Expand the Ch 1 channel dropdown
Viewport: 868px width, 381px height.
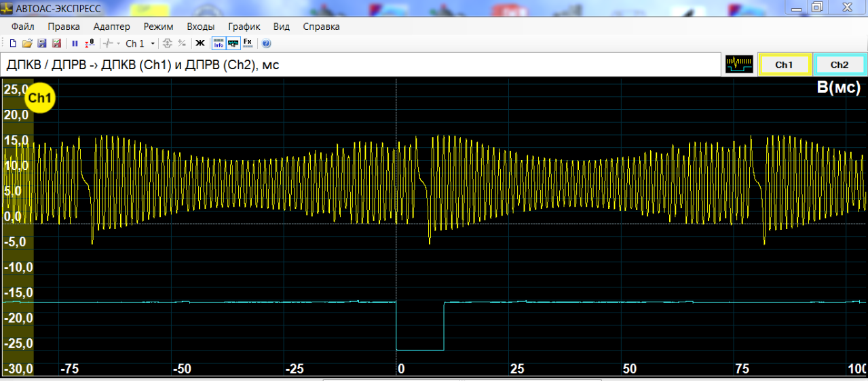[153, 43]
